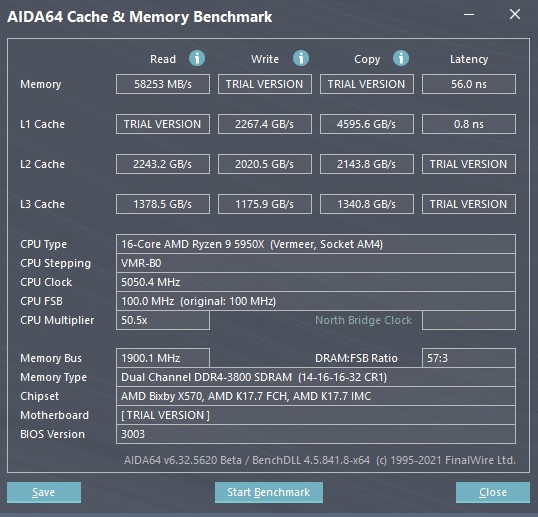The width and height of the screenshot is (538, 517).
Task: Click the Read column info icon
Action: 197,58
